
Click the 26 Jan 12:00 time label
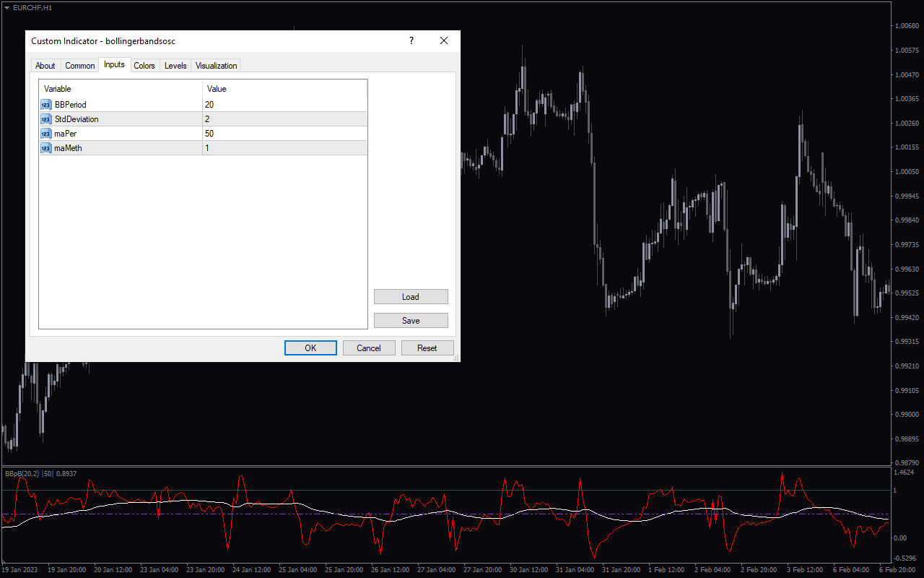pyautogui.click(x=389, y=570)
